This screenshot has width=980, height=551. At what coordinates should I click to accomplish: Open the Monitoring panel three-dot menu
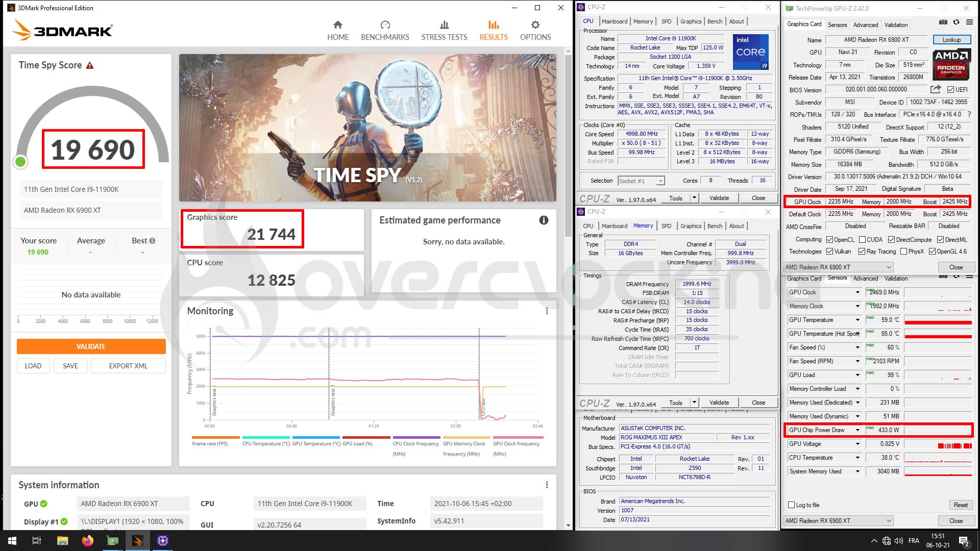tap(547, 311)
